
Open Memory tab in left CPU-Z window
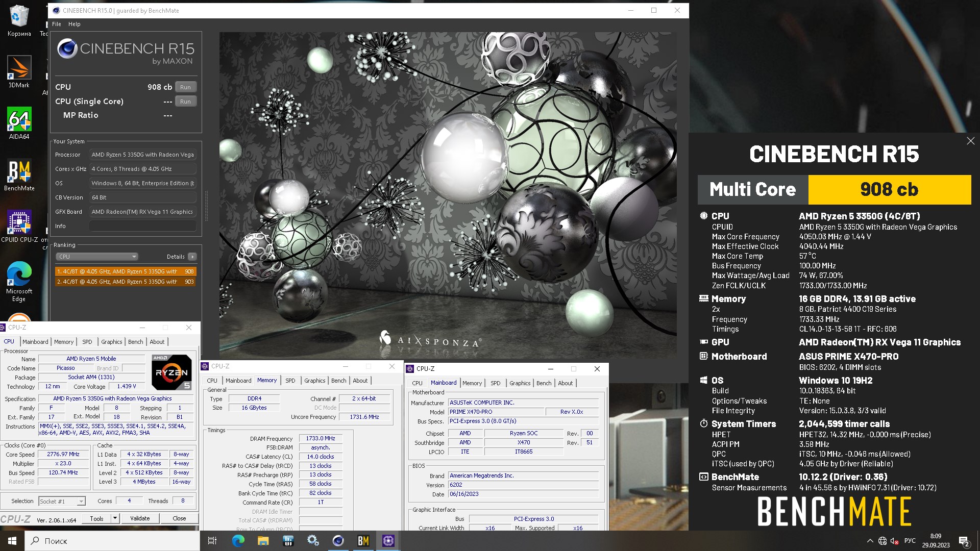(64, 342)
